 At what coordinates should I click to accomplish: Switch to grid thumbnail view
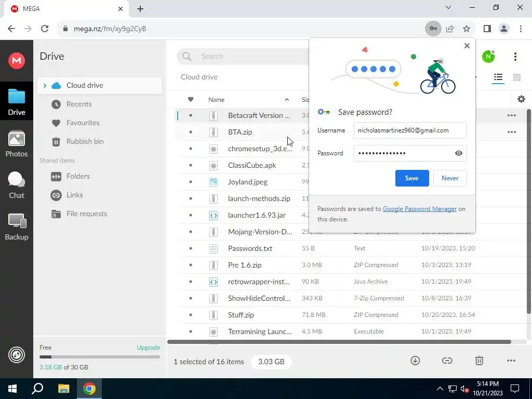517,77
